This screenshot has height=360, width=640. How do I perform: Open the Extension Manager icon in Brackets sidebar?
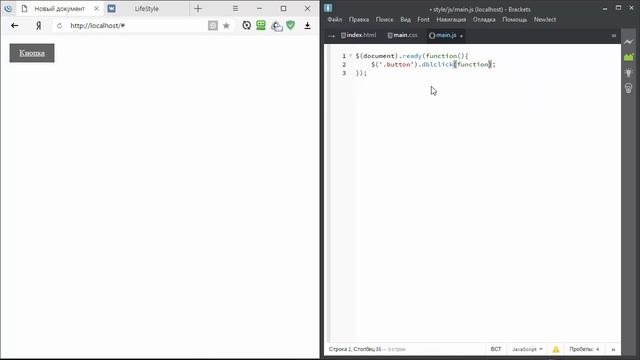pyautogui.click(x=629, y=57)
